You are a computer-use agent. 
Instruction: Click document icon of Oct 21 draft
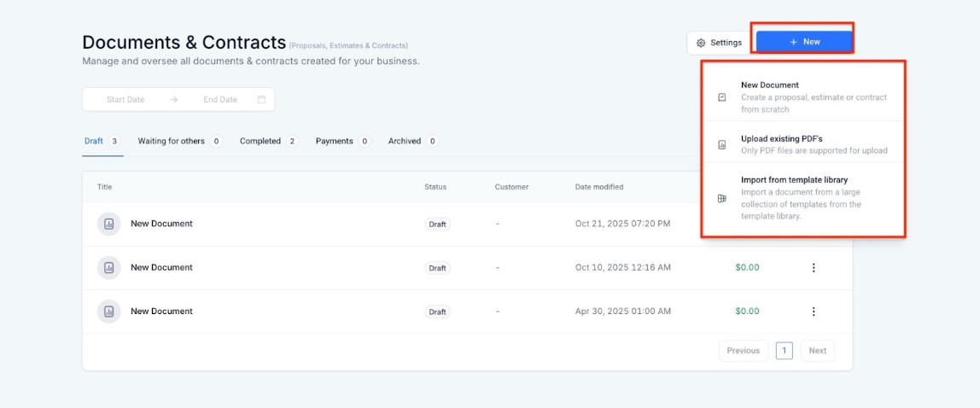tap(108, 224)
